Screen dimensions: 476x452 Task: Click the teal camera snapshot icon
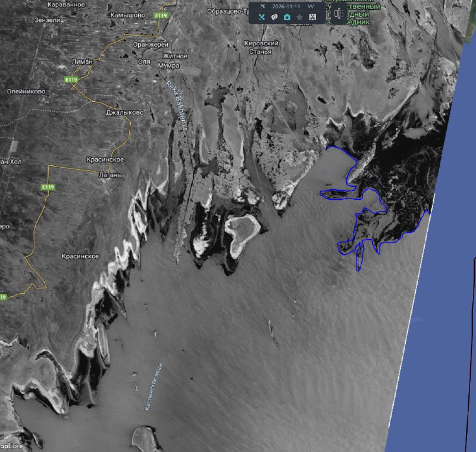(x=287, y=18)
